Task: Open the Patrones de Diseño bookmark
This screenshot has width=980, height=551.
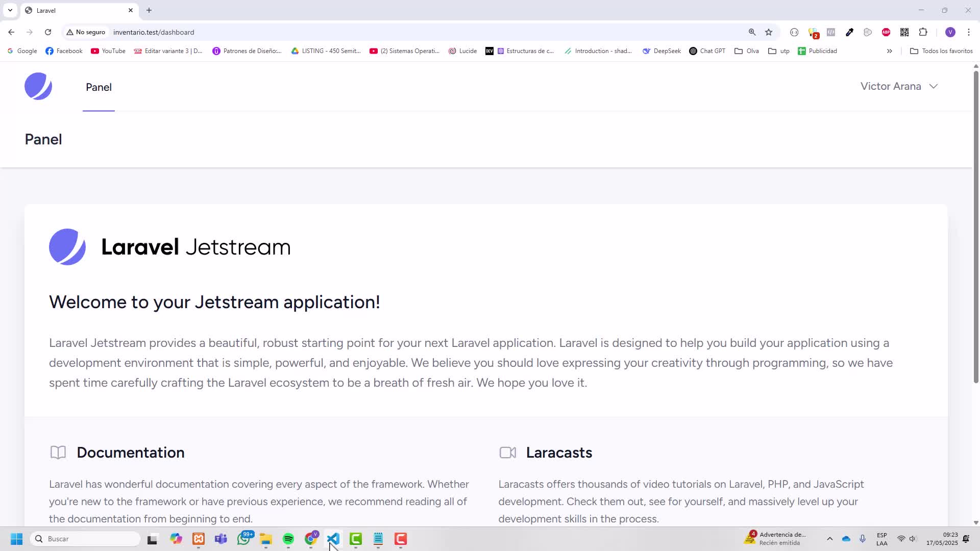Action: pyautogui.click(x=247, y=51)
